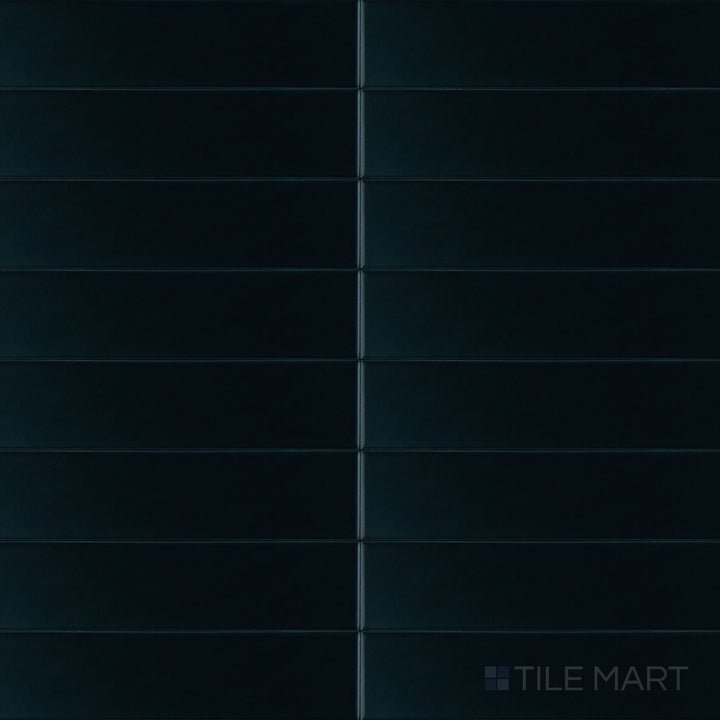Screen dimensions: 720x720
Task: Click the Tile Mart squares logo icon
Action: [496, 678]
